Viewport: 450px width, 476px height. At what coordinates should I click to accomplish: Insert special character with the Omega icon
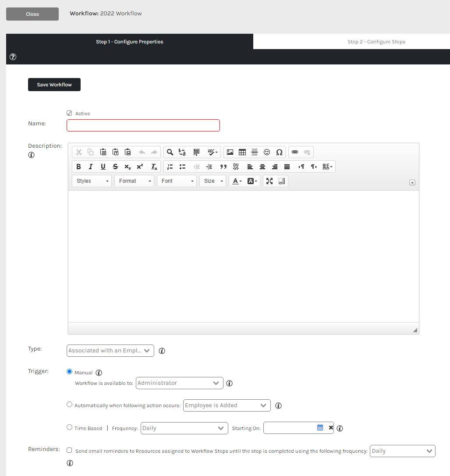[279, 152]
